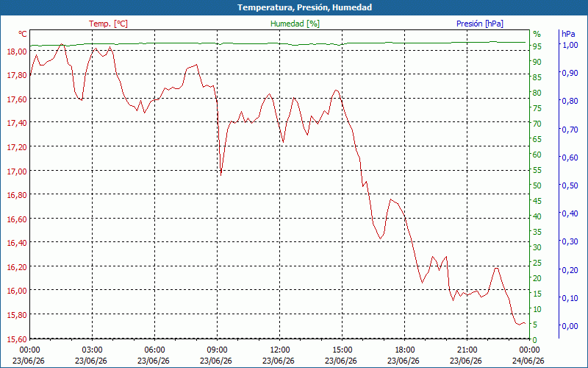The height and width of the screenshot is (368, 588).
Task: Click the 06:00 time axis label
Action: 154,350
